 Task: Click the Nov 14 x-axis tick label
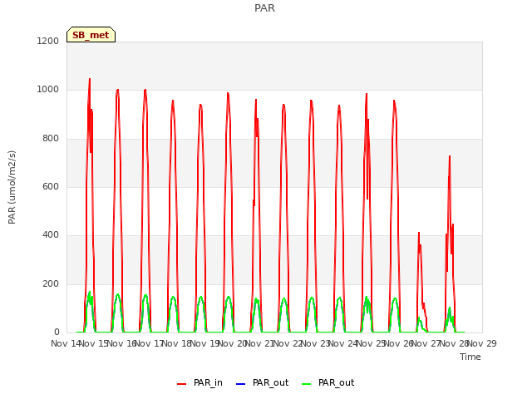(66, 343)
